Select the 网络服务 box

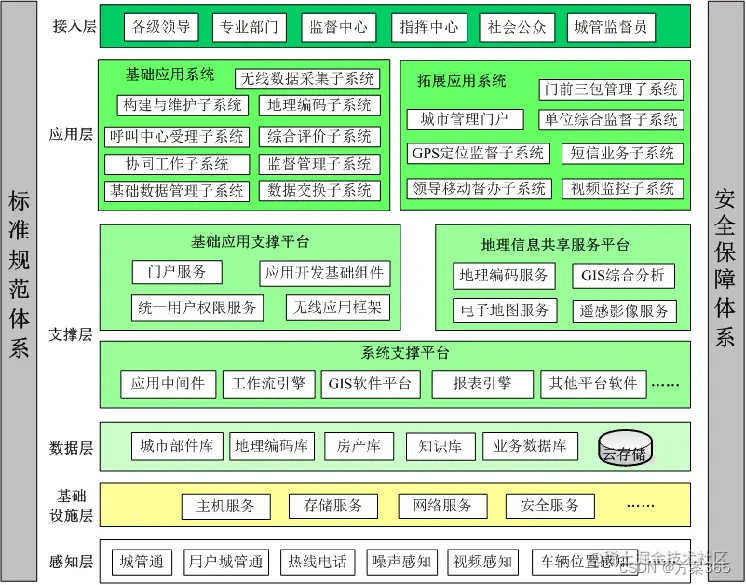[x=442, y=506]
